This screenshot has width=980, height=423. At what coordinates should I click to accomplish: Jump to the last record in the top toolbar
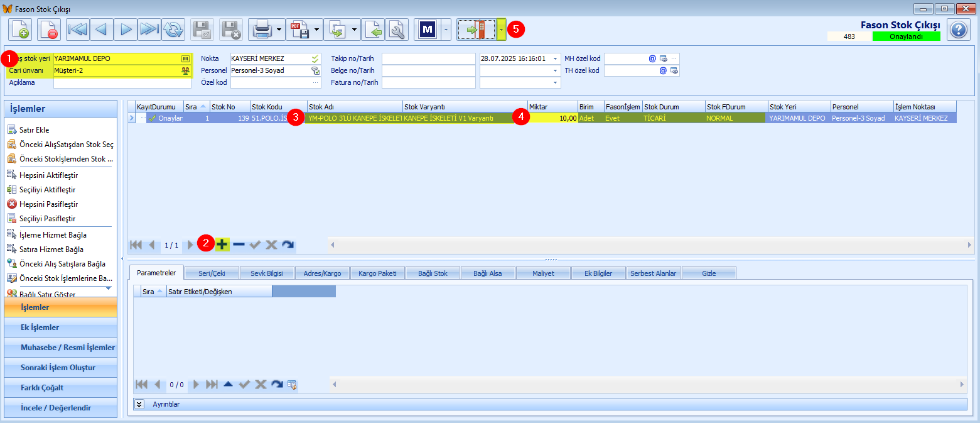tap(149, 30)
